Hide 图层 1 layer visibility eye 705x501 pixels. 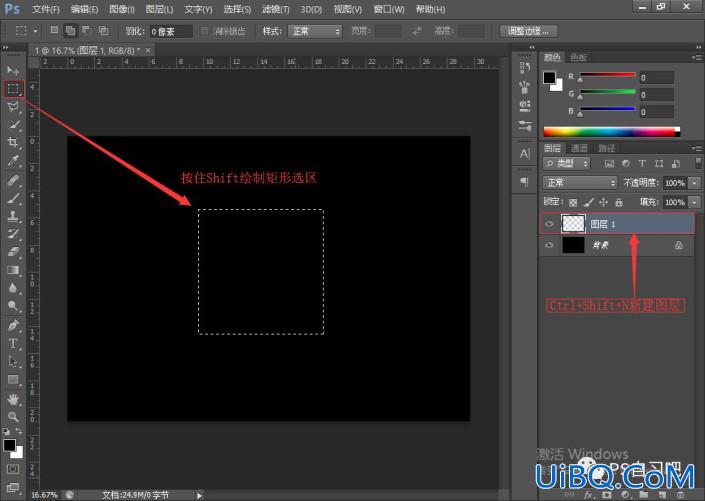549,224
